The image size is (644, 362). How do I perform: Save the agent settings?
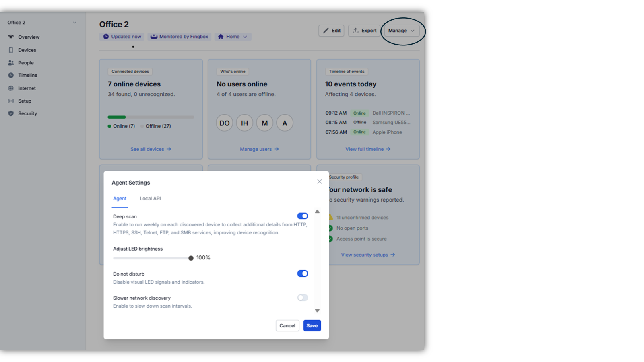coord(312,326)
